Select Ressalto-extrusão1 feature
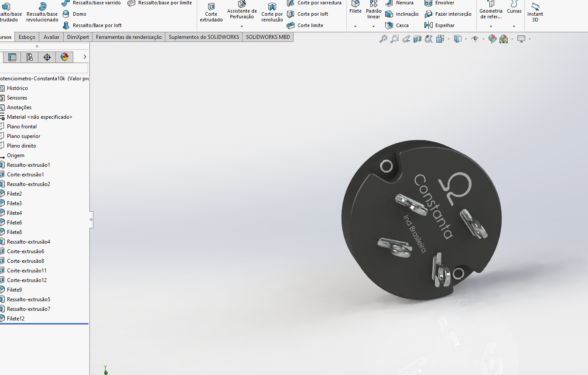 [x=28, y=165]
